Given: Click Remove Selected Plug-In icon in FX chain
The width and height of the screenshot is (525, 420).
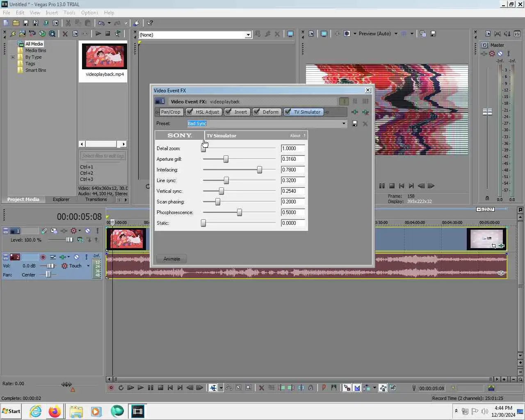Looking at the screenshot, I should tap(365, 112).
